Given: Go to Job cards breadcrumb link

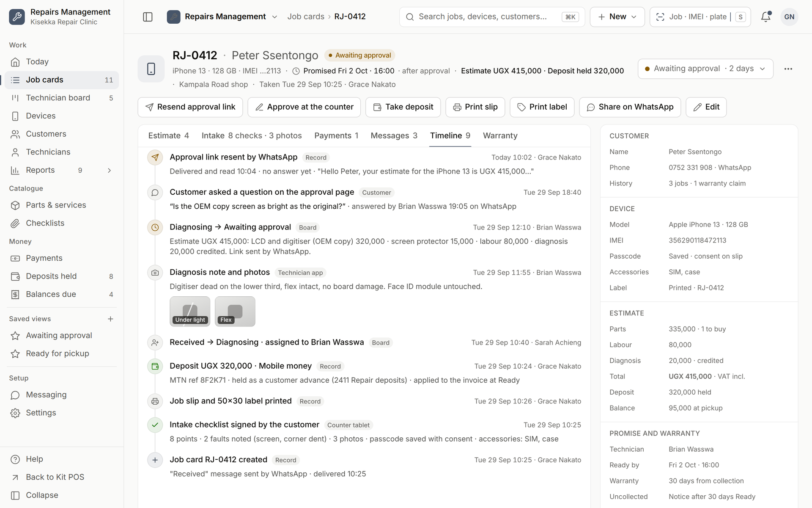Looking at the screenshot, I should 306,17.
